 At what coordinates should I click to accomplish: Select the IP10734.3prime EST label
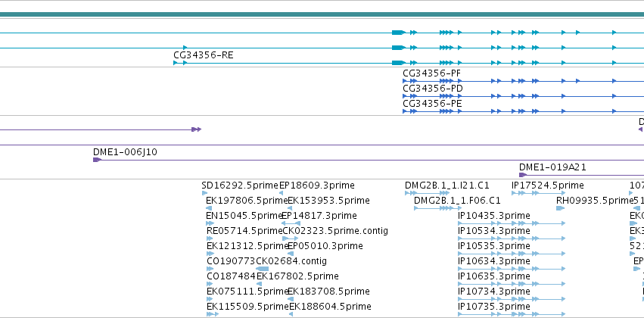click(493, 291)
